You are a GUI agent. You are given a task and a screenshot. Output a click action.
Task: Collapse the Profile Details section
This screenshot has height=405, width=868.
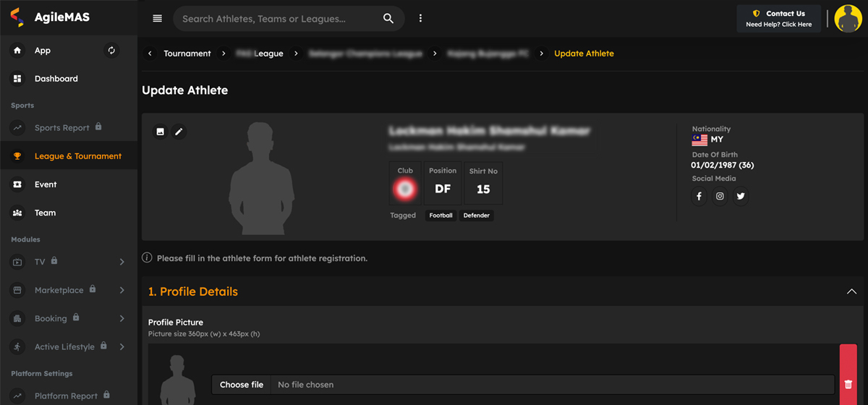point(851,291)
